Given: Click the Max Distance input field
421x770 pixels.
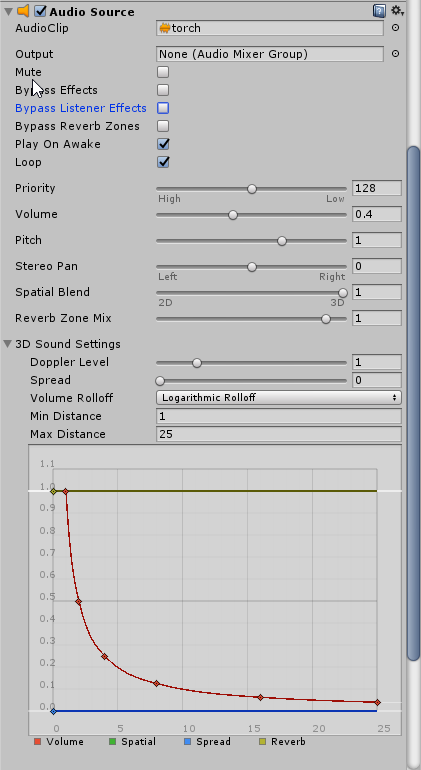Looking at the screenshot, I should pyautogui.click(x=279, y=434).
